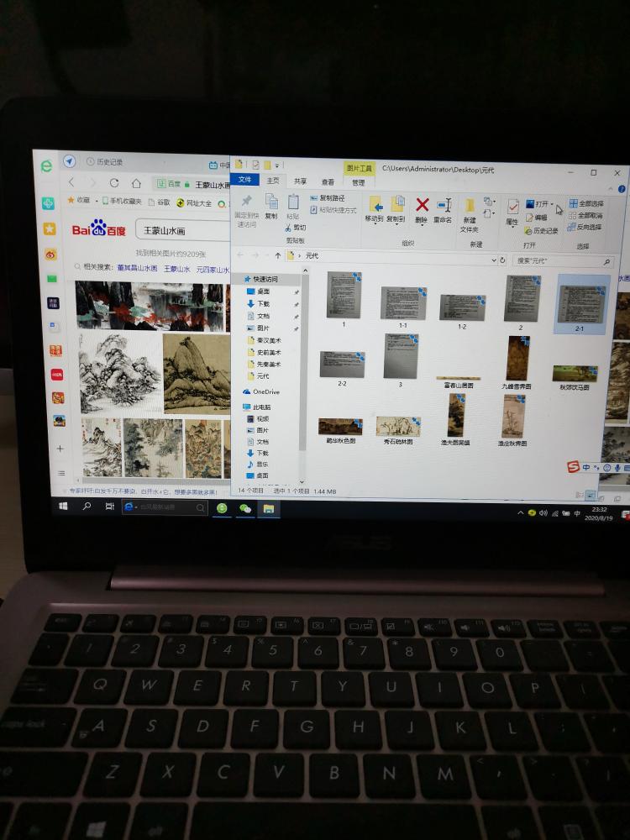
Task: Toggle the Sogou IME Chinese/English 中 button
Action: pyautogui.click(x=585, y=467)
